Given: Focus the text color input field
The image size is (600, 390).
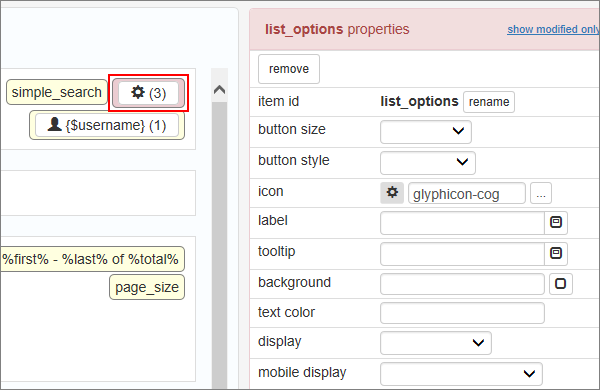Looking at the screenshot, I should (462, 313).
